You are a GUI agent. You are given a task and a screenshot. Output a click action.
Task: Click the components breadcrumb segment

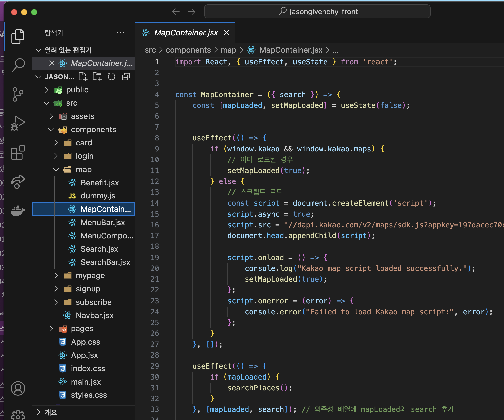coord(188,50)
